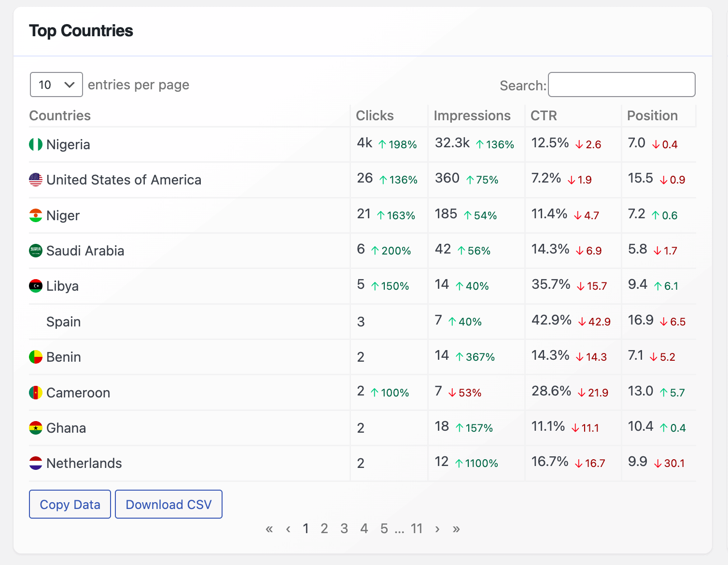Click the Saudi Arabia flag icon
The width and height of the screenshot is (728, 565).
[x=36, y=251]
